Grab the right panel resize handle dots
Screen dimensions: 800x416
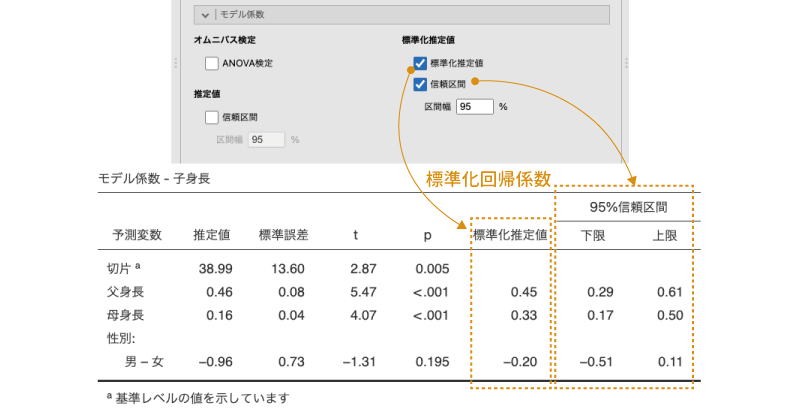point(627,63)
